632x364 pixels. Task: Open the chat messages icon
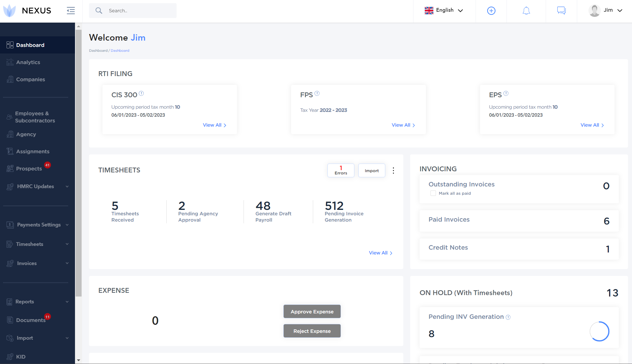pyautogui.click(x=561, y=10)
